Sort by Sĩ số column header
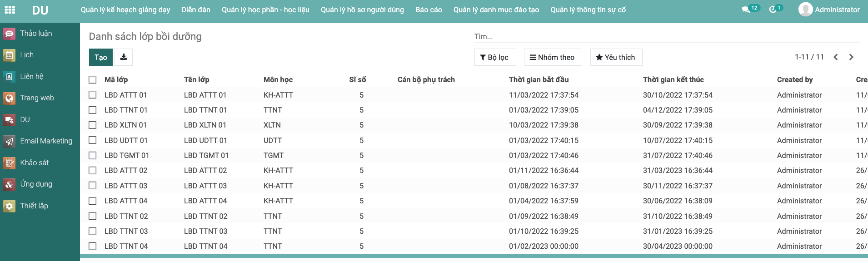Screen dimensions: 868x261 point(358,80)
